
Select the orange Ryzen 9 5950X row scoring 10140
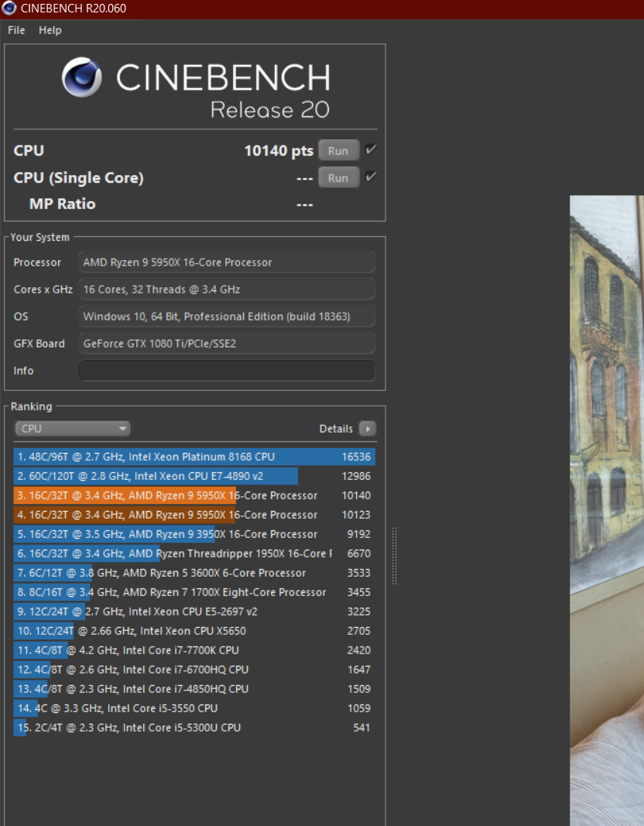pyautogui.click(x=194, y=495)
